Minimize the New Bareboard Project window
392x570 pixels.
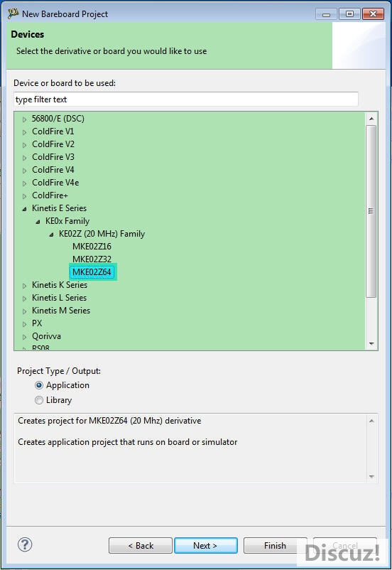(x=326, y=14)
